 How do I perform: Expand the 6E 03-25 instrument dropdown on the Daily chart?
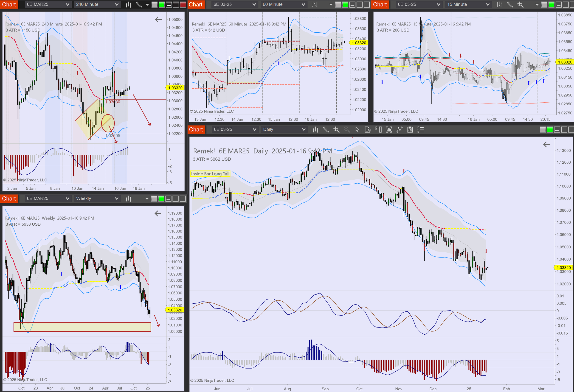tap(235, 130)
